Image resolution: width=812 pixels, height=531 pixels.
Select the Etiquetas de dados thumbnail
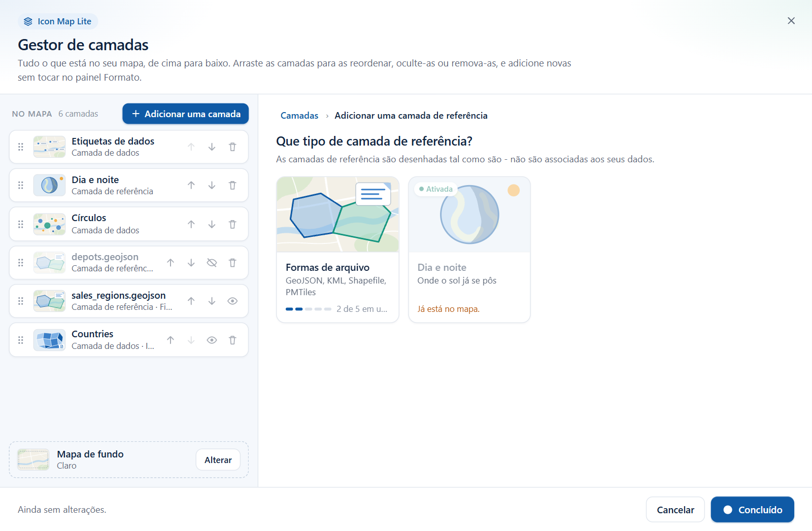coord(49,147)
